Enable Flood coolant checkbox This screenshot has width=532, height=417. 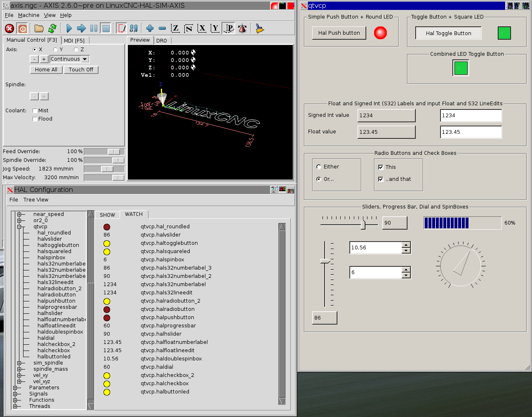(x=35, y=119)
